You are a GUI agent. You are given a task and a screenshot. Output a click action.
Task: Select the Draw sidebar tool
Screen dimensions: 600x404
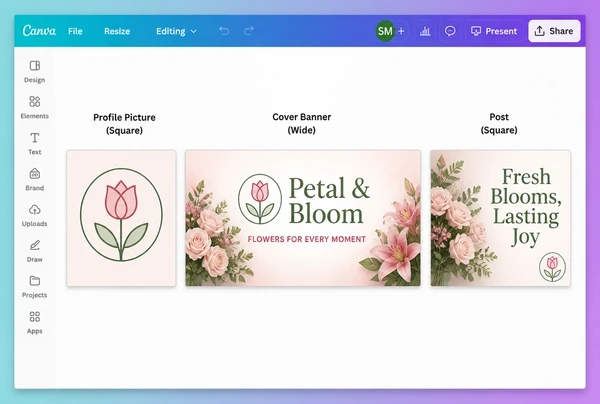pos(34,251)
